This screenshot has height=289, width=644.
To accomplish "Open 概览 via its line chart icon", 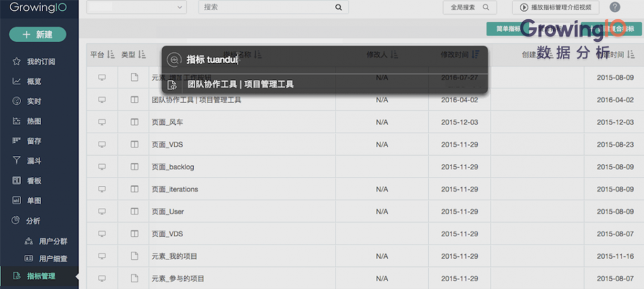I will pyautogui.click(x=17, y=81).
